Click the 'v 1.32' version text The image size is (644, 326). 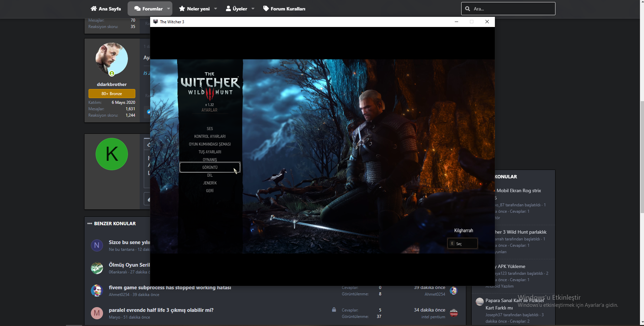click(209, 105)
